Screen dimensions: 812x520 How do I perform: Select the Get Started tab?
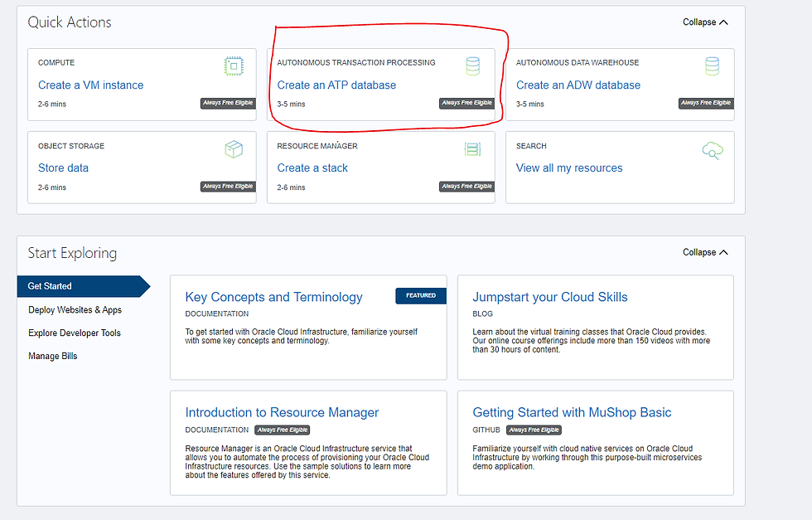click(84, 286)
